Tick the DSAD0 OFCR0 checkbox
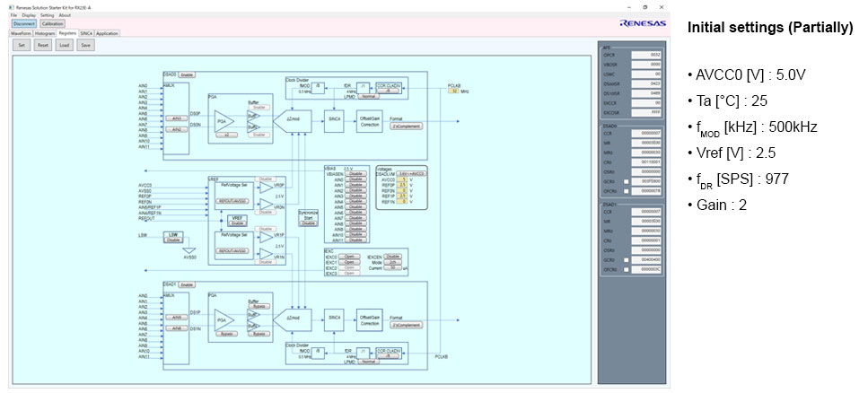 click(626, 191)
